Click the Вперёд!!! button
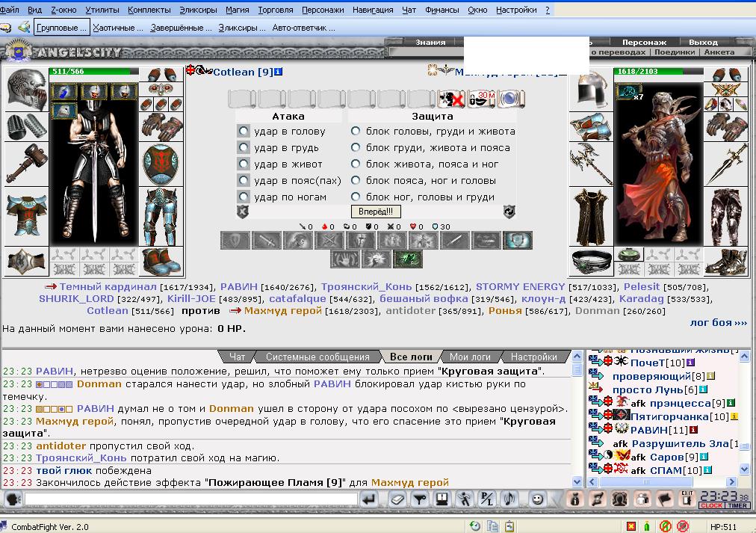Viewport: 756px width, 533px height. pos(376,212)
